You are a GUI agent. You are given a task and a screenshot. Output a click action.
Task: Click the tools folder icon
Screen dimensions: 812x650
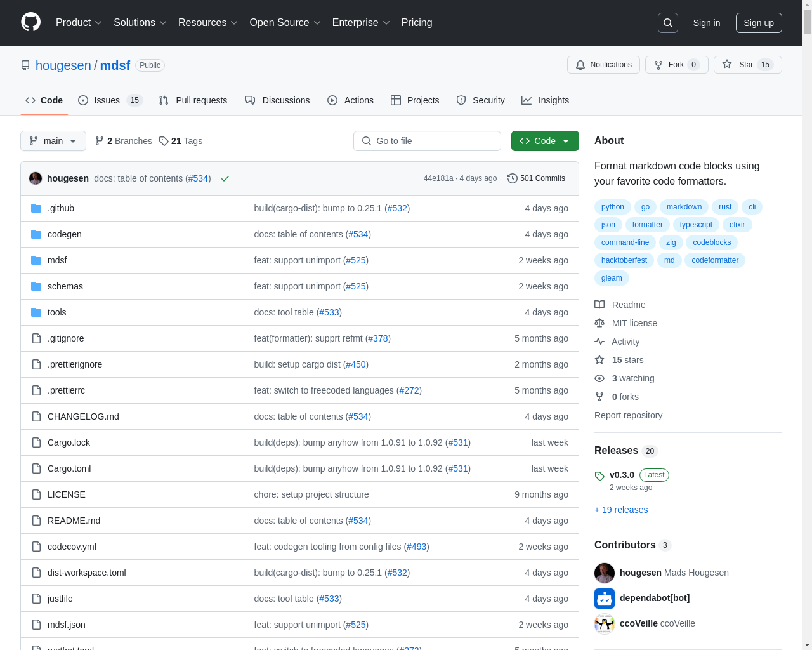pos(36,312)
